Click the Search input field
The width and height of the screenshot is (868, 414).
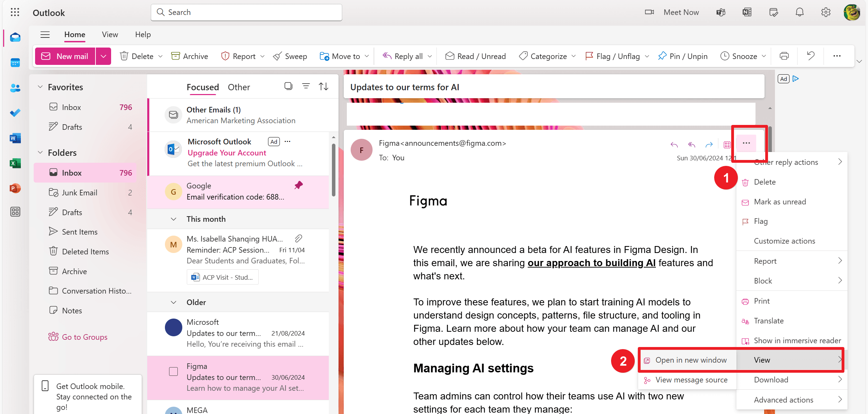coord(247,12)
